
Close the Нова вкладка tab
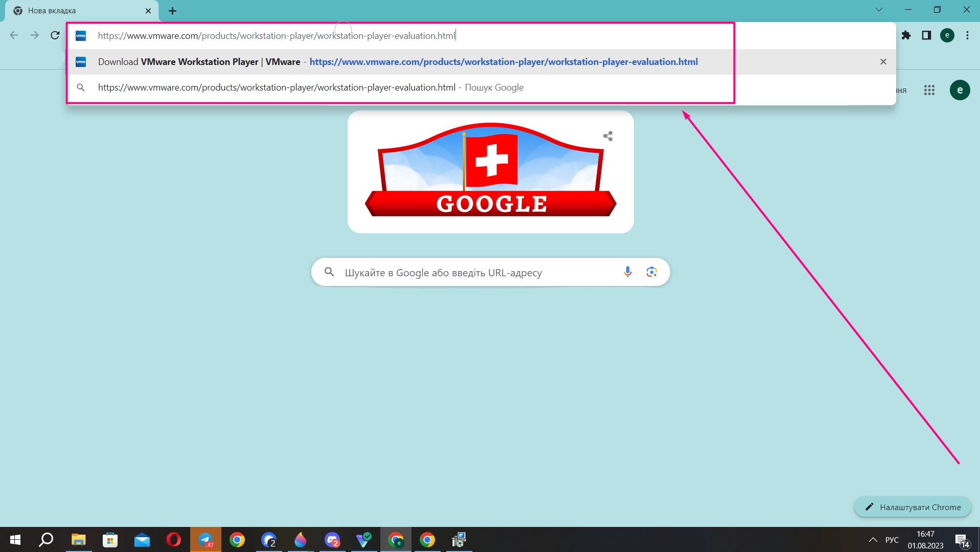coord(148,11)
